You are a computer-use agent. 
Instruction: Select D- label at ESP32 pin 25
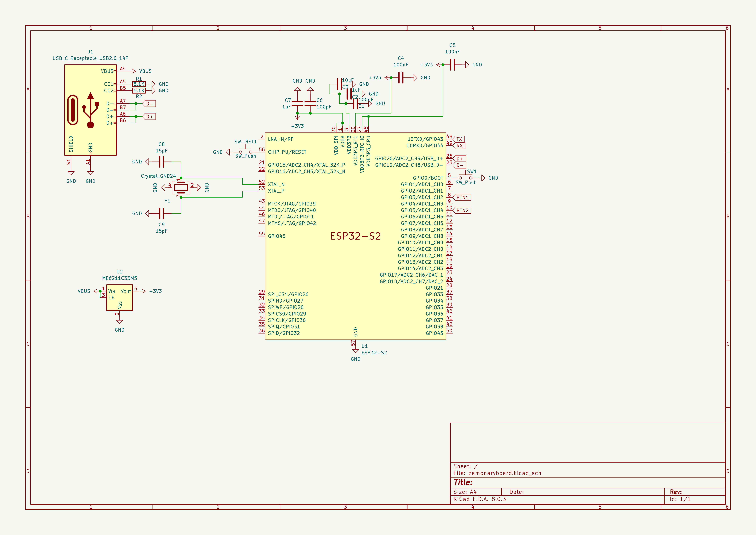pos(460,165)
